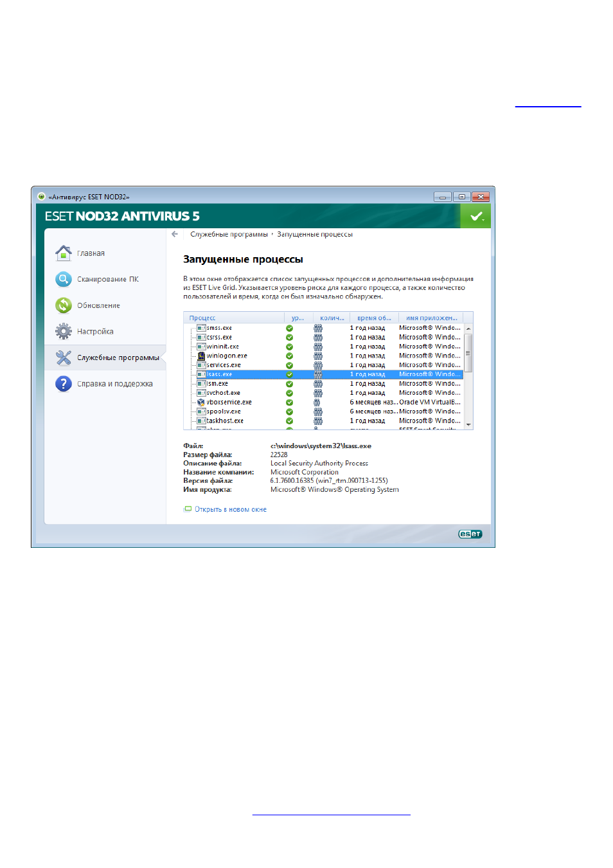The image size is (613, 868).
Task: Open Справка и поддержка section
Action: [115, 384]
